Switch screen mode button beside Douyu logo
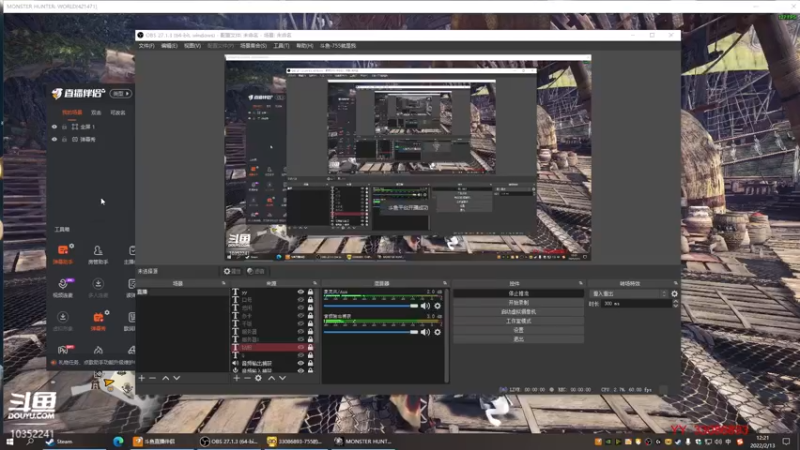Image resolution: width=800 pixels, height=450 pixels. click(121, 93)
